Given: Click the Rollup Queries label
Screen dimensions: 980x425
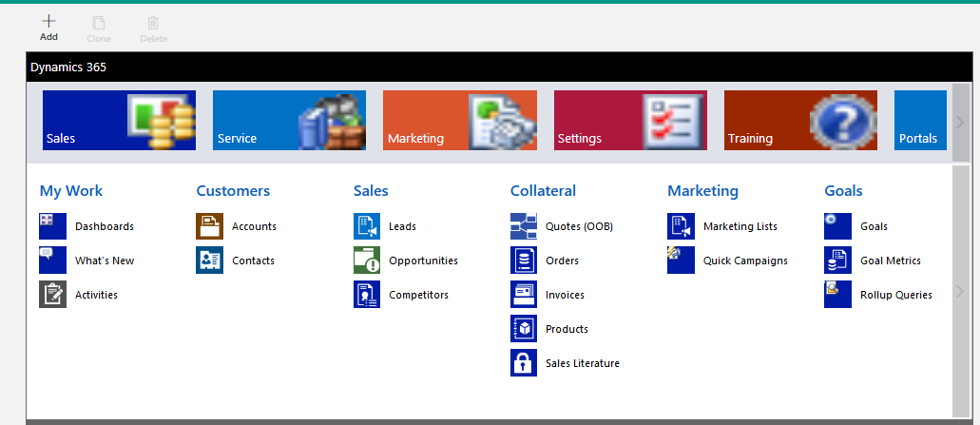Looking at the screenshot, I should click(896, 295).
